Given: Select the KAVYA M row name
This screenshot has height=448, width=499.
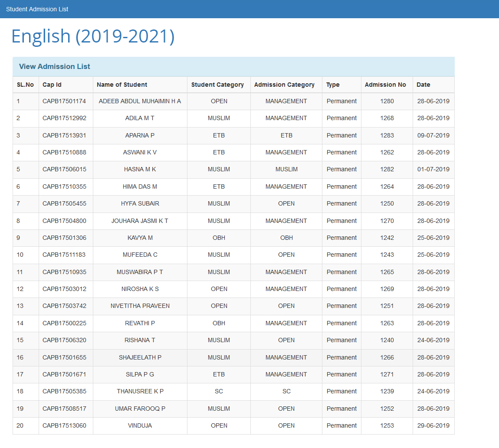Looking at the screenshot, I should click(x=140, y=238).
